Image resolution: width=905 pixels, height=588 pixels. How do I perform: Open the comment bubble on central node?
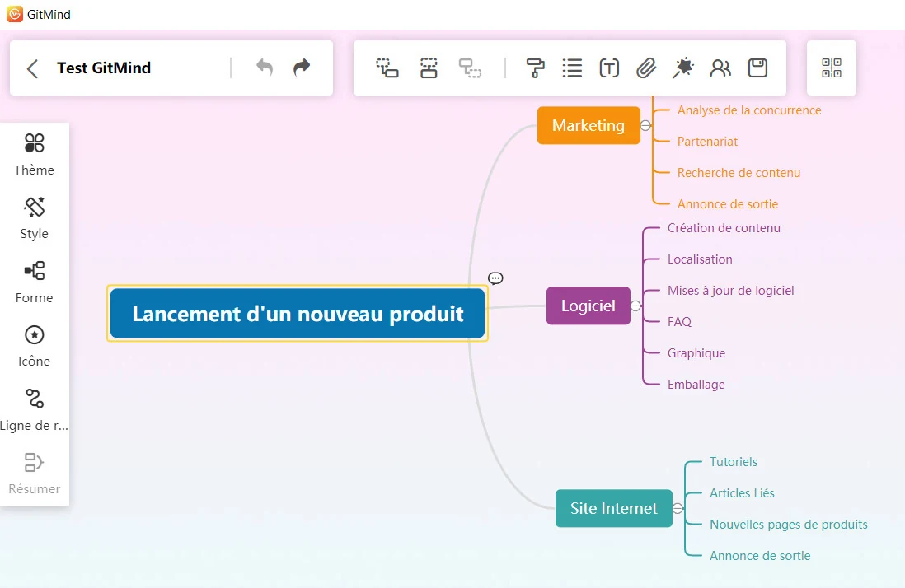(x=495, y=278)
